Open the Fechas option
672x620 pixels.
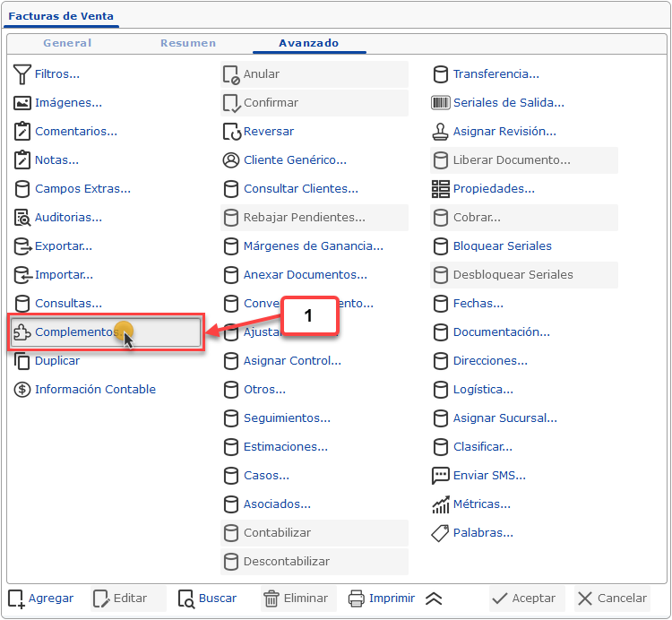pos(478,304)
